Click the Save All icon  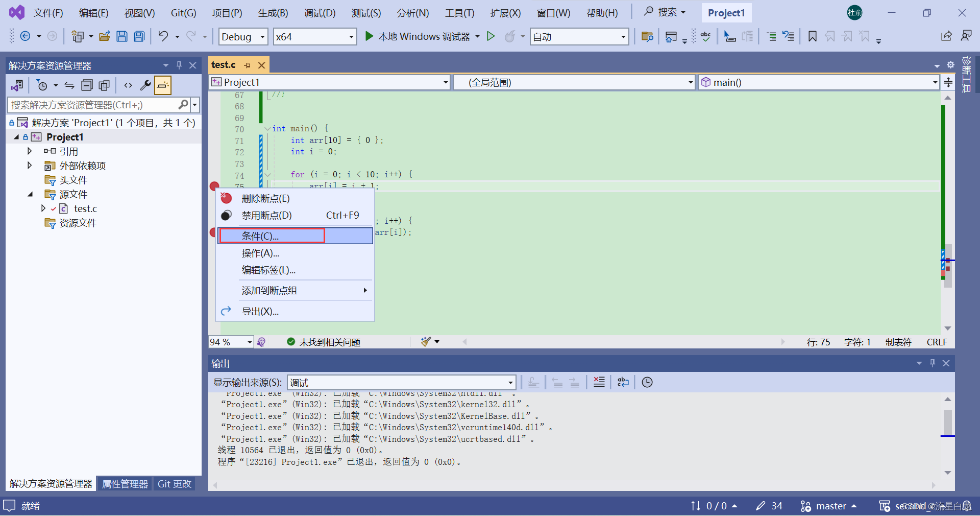(139, 36)
